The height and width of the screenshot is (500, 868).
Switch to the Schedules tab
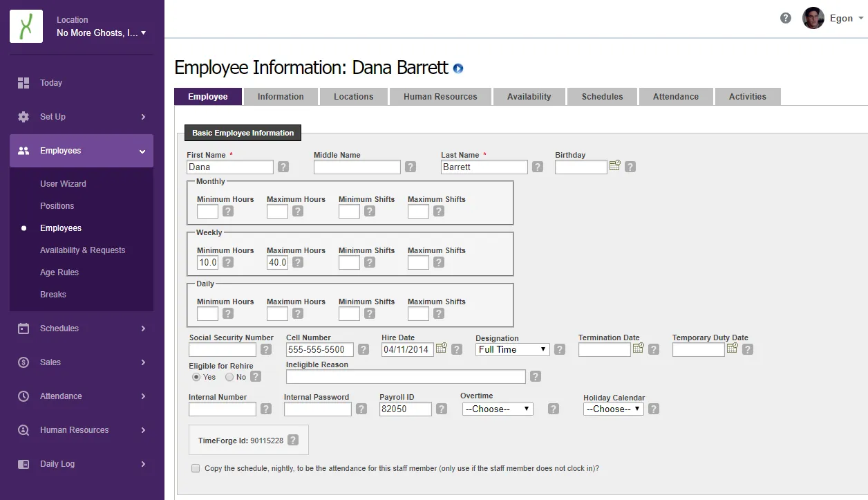tap(603, 97)
